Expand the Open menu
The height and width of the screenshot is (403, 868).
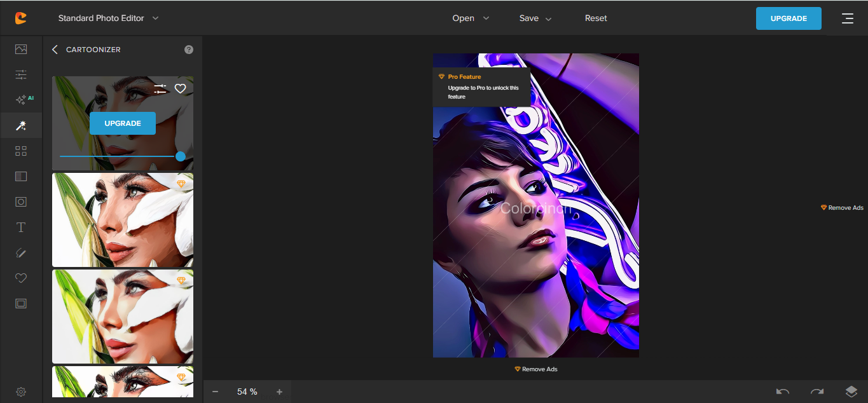(x=471, y=18)
